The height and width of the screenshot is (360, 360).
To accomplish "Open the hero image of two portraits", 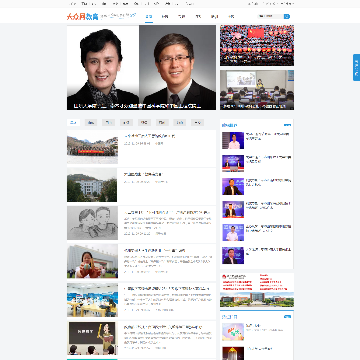I will [x=141, y=67].
